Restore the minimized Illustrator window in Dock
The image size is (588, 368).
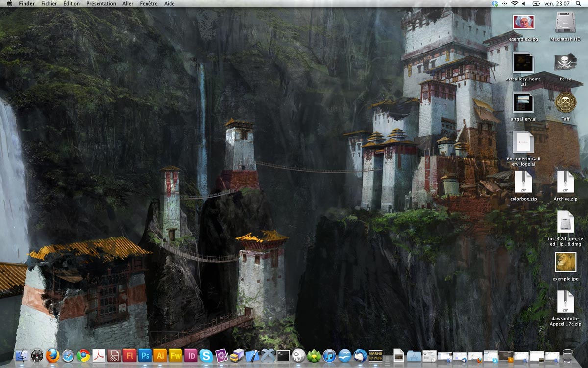coord(507,357)
